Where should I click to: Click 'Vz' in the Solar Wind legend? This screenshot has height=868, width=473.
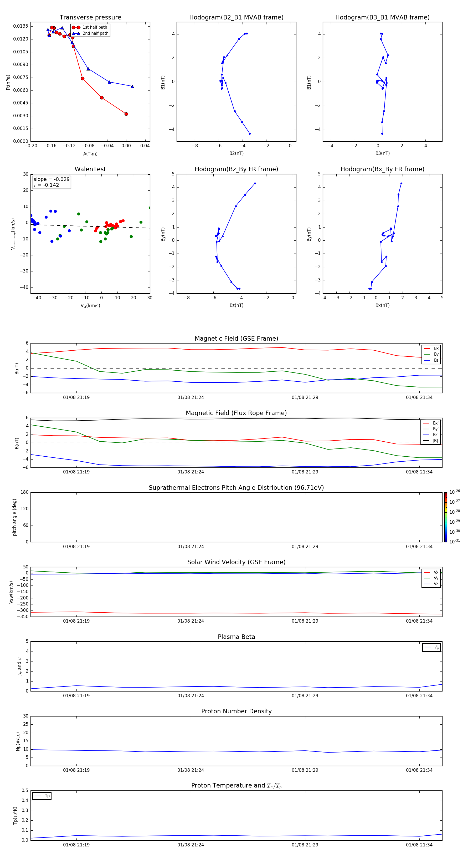436,584
